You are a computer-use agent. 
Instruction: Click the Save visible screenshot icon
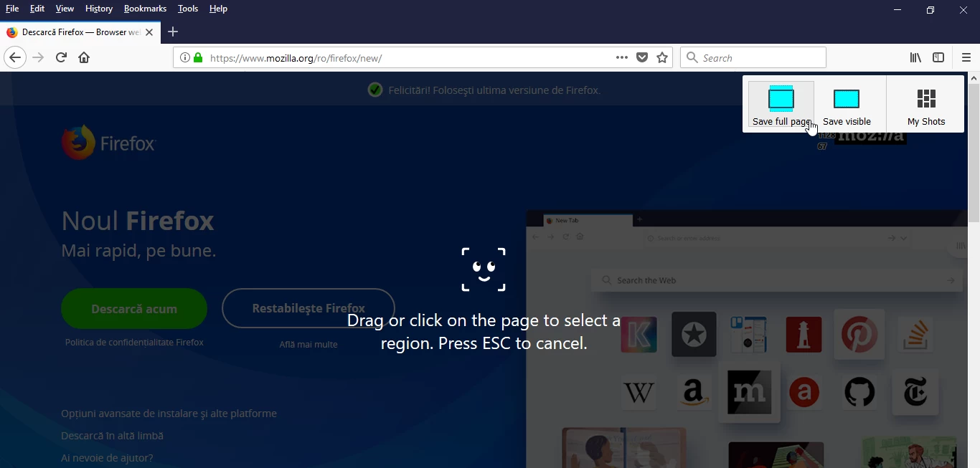click(847, 99)
